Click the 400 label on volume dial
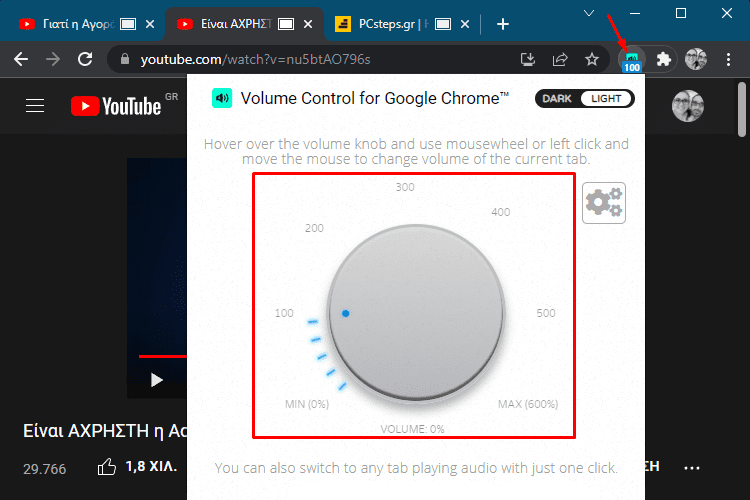This screenshot has width=750, height=500. click(x=500, y=212)
